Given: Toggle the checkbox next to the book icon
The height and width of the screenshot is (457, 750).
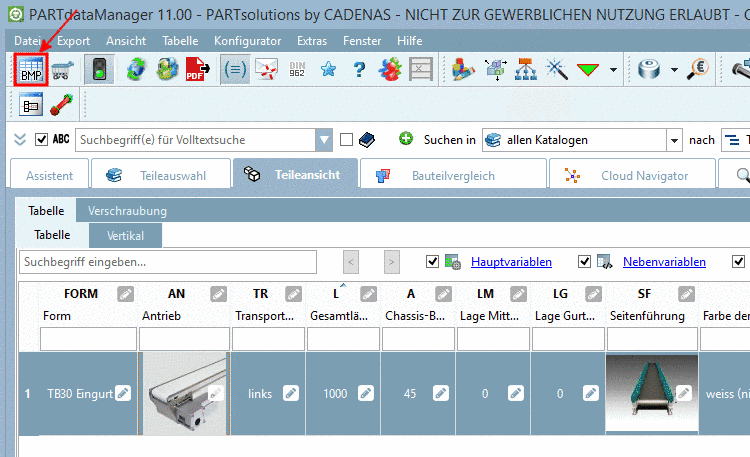Looking at the screenshot, I should click(346, 139).
